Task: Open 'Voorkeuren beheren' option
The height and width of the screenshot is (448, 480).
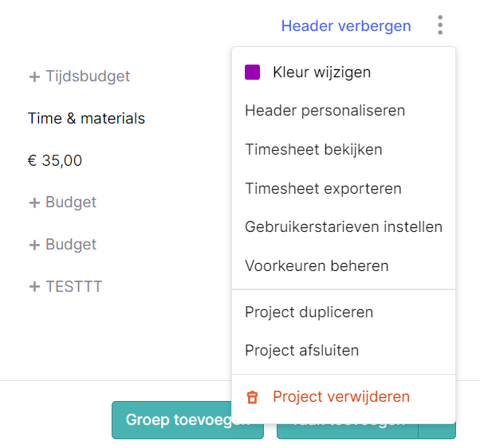Action: (x=344, y=266)
